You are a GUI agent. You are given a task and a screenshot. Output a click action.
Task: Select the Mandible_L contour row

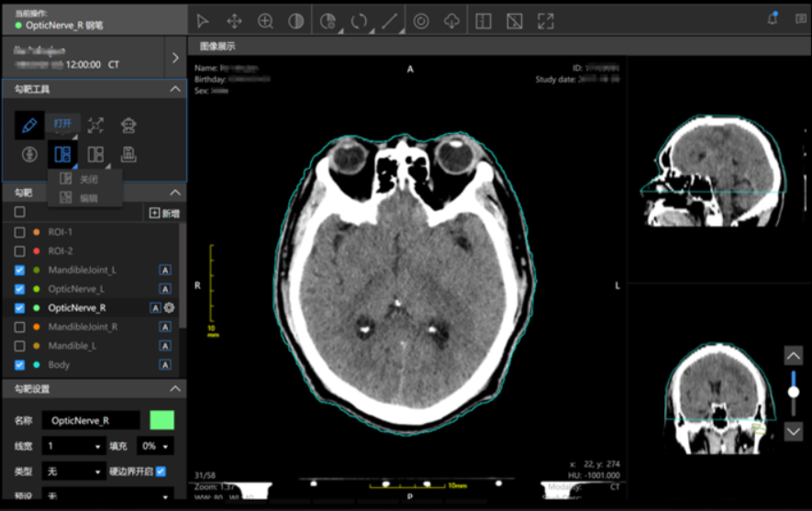(x=91, y=346)
